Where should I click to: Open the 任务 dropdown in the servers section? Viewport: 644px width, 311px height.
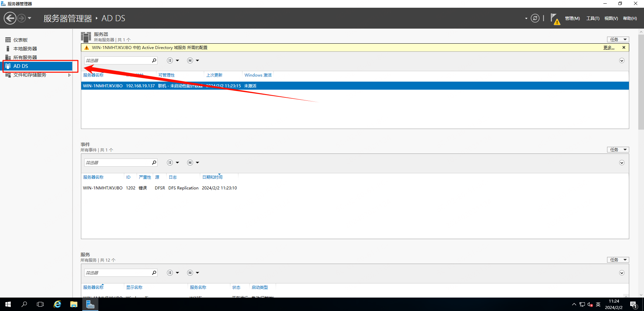pyautogui.click(x=618, y=40)
